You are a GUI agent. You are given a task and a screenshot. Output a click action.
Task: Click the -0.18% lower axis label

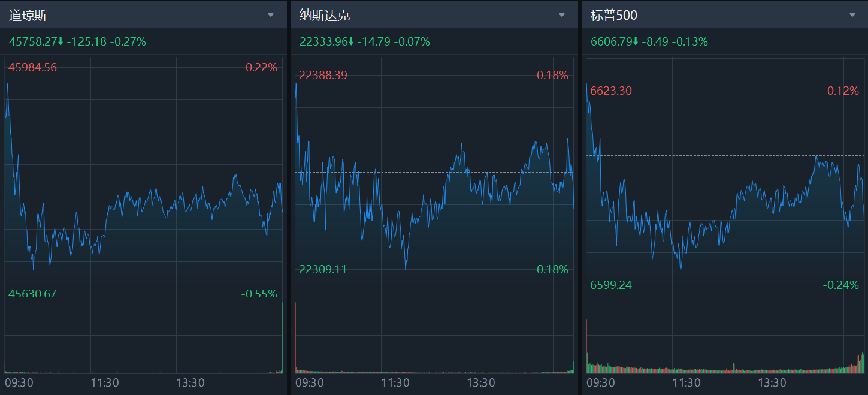point(551,269)
